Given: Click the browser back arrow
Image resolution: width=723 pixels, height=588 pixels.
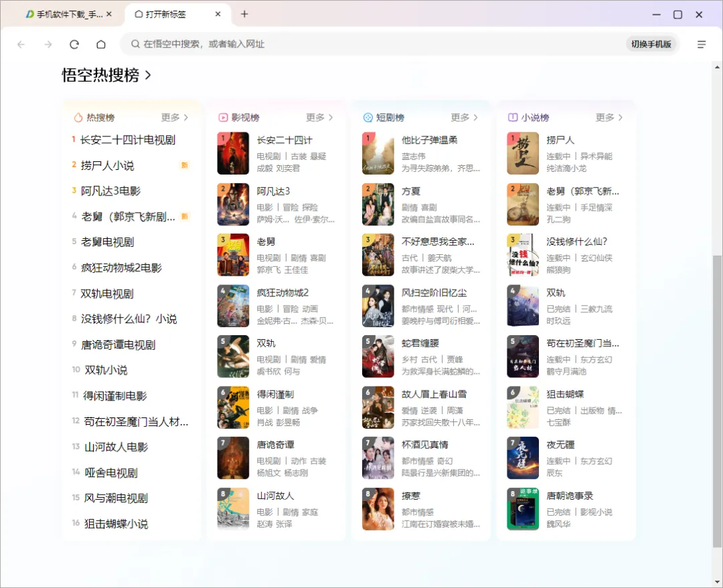Looking at the screenshot, I should pyautogui.click(x=21, y=44).
